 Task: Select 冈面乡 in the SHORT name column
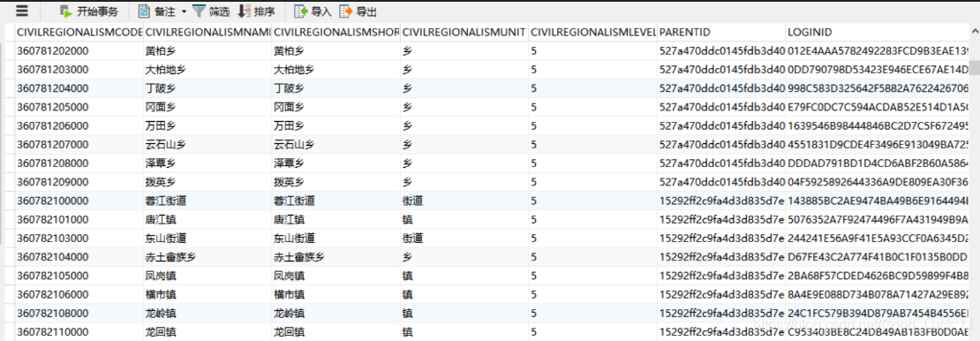pos(336,107)
